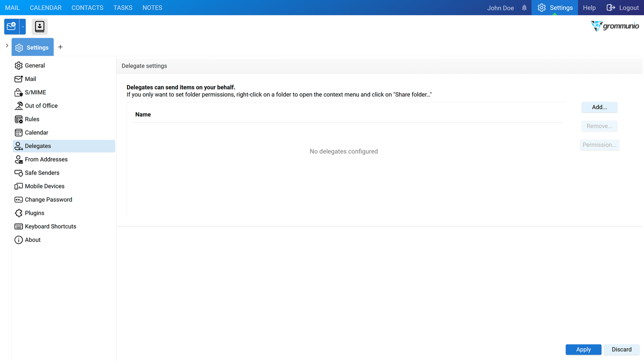Apply the settings changes
The width and height of the screenshot is (644, 362).
click(583, 350)
